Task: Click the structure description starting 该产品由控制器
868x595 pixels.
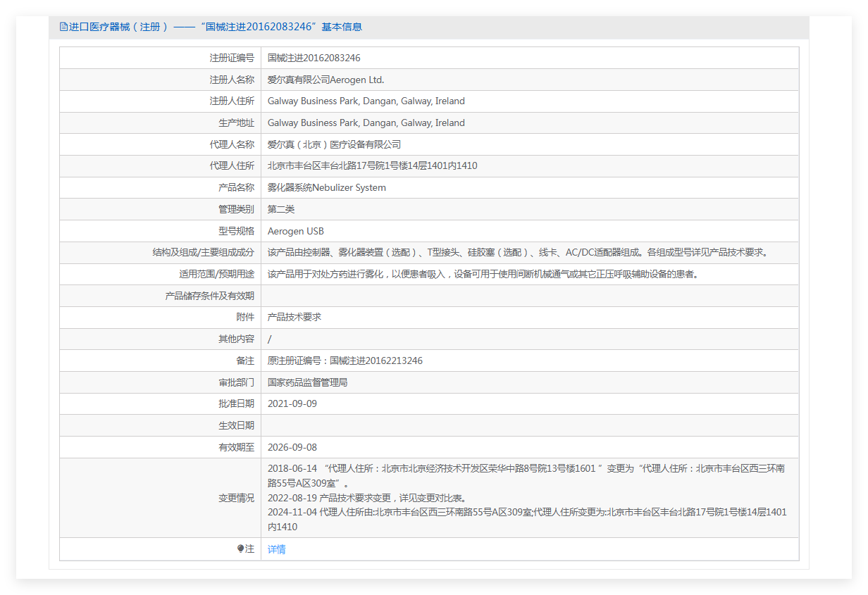Action: (520, 253)
